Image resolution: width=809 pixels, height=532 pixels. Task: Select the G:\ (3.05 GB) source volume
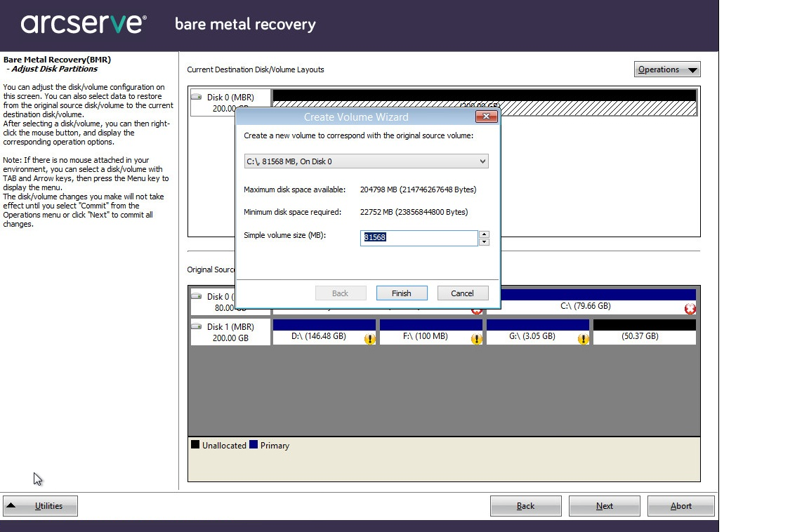[x=538, y=332]
